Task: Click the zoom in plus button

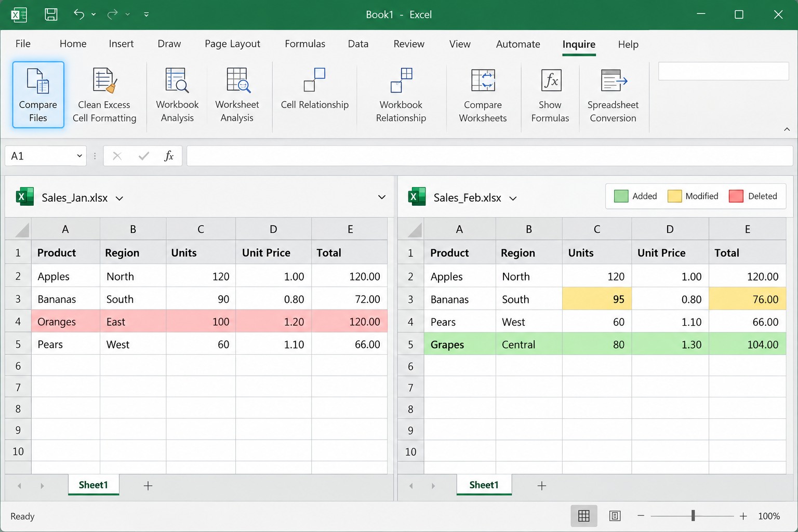Action: pyautogui.click(x=743, y=516)
